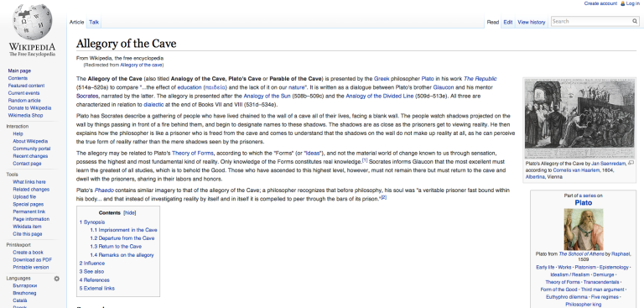644x308 pixels.
Task: Open Wikimedia Shop link
Action: [x=25, y=115]
